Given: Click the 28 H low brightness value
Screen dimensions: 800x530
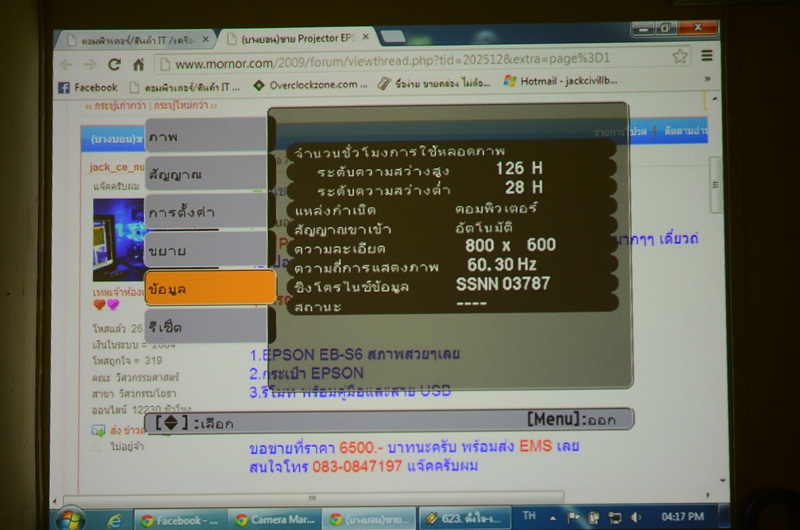Looking at the screenshot, I should coord(523,187).
